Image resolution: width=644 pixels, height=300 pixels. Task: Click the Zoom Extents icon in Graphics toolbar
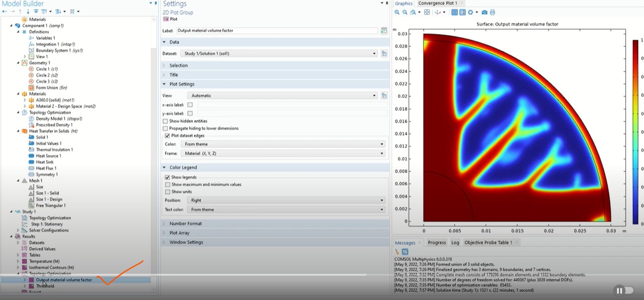(427, 12)
